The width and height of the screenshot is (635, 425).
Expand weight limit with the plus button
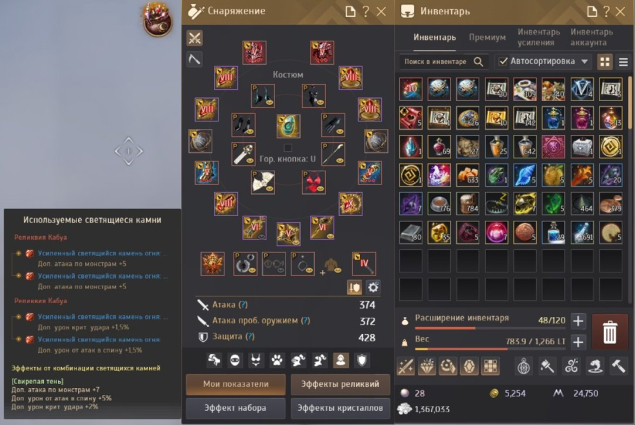pos(578,342)
